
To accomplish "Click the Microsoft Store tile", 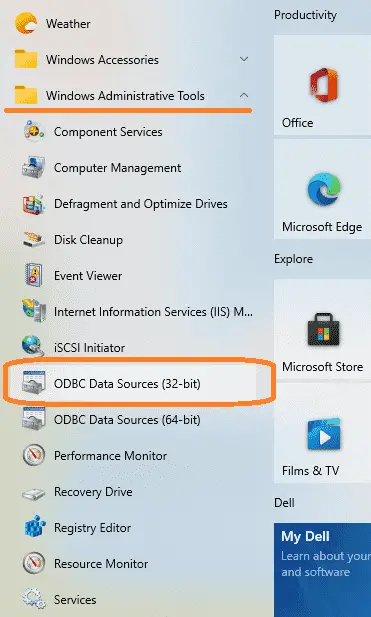I will click(323, 329).
